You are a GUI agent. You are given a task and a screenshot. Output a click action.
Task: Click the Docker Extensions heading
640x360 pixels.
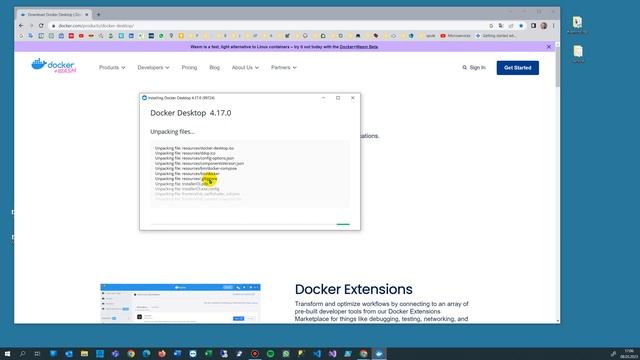pos(353,289)
